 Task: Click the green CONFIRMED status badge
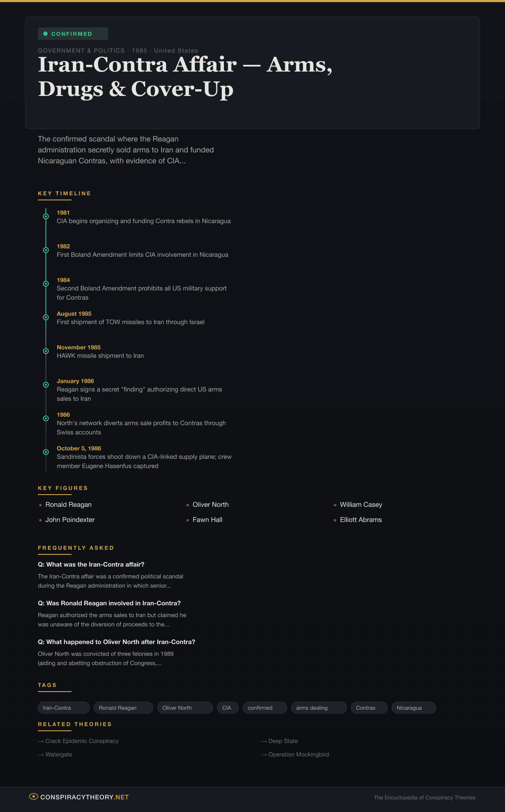click(x=73, y=34)
